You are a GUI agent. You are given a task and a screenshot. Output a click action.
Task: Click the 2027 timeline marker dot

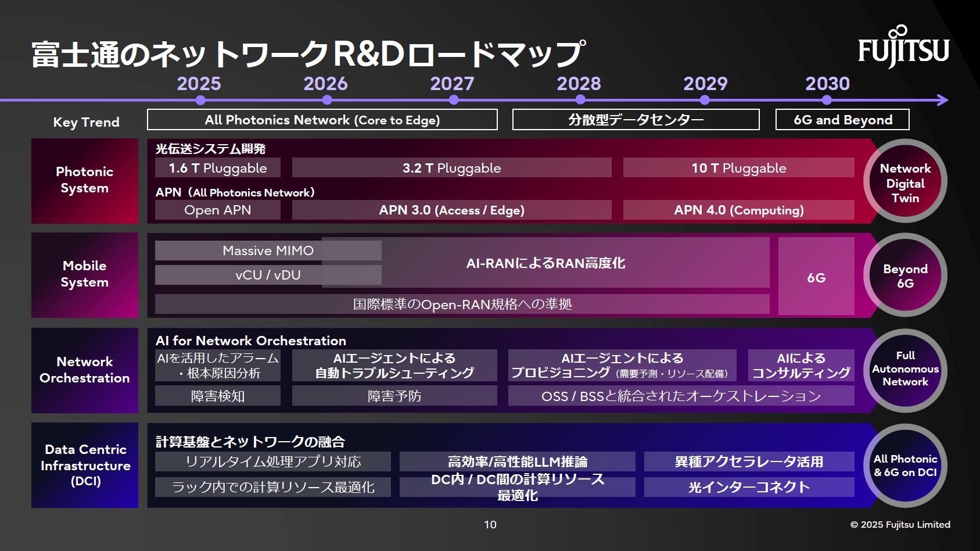[x=454, y=100]
